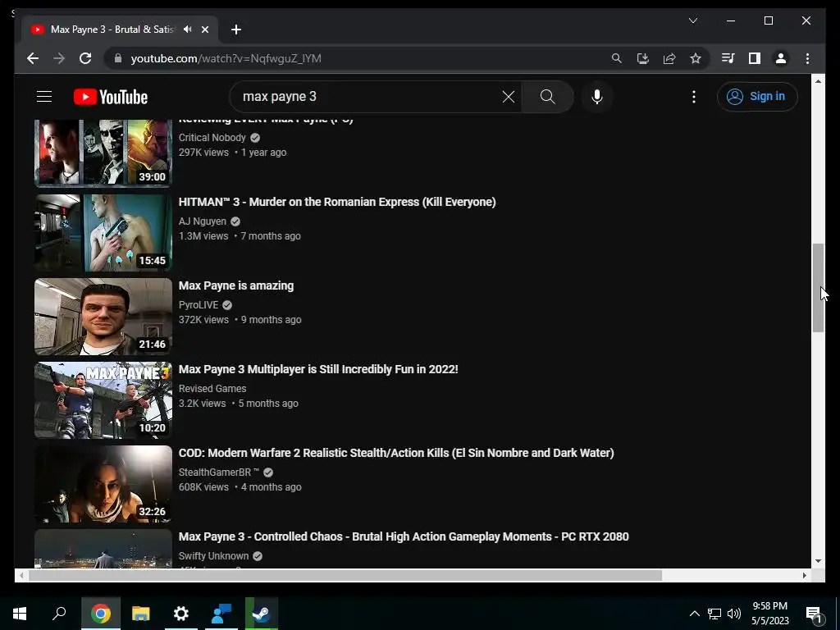View site info lock icon
This screenshot has width=840, height=630.
pyautogui.click(x=118, y=58)
